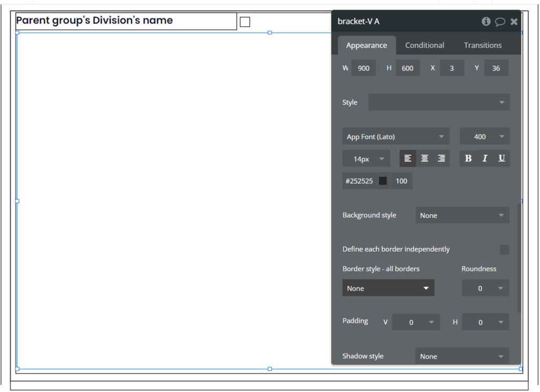
Task: Edit the height H field
Action: [x=408, y=68]
